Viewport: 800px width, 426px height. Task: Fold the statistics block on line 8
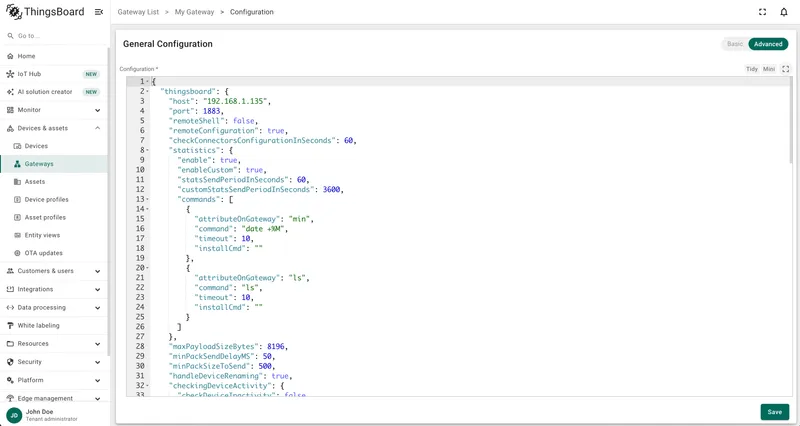(148, 150)
